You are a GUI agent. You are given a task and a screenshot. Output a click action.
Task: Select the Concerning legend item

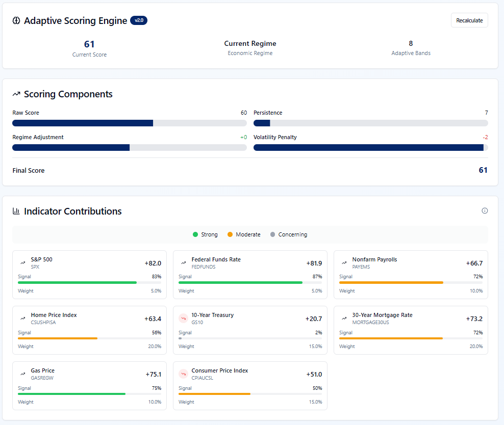tap(289, 234)
